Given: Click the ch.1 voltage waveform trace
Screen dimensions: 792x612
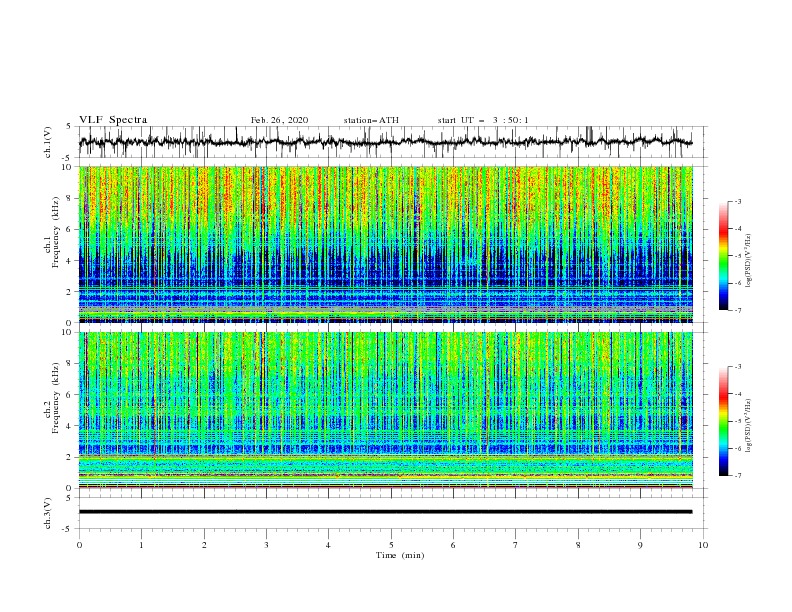Looking at the screenshot, I should click(x=385, y=142).
